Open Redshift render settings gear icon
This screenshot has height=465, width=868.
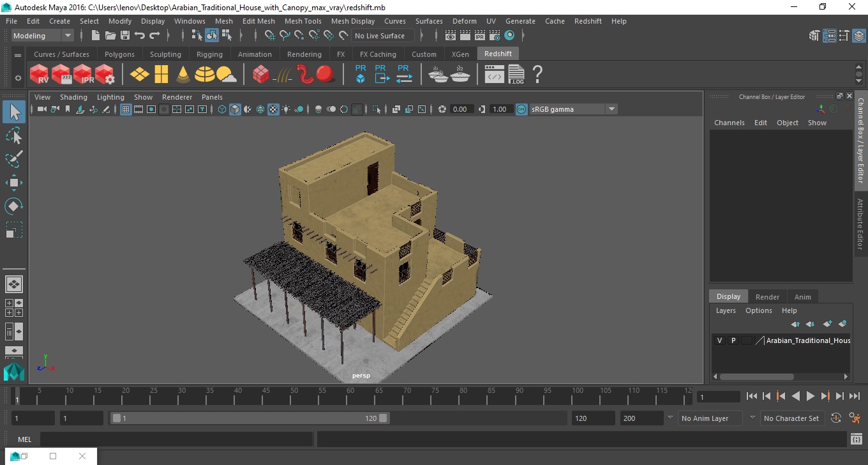105,74
